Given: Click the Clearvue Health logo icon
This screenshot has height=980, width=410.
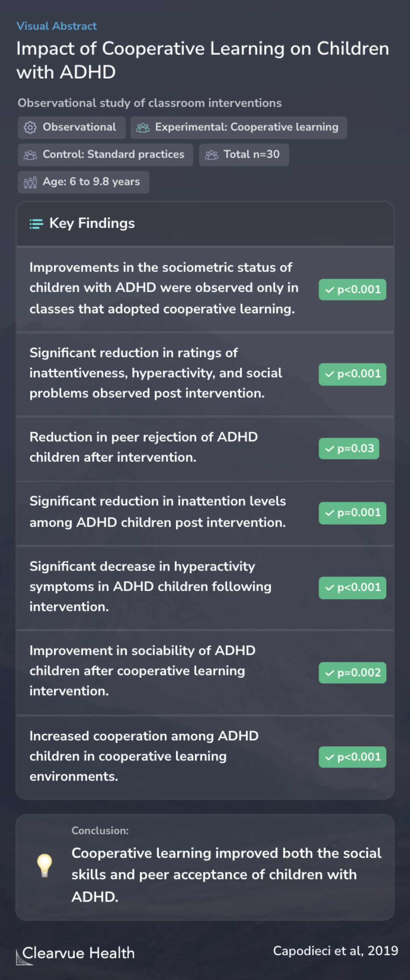Looking at the screenshot, I should point(23,957).
